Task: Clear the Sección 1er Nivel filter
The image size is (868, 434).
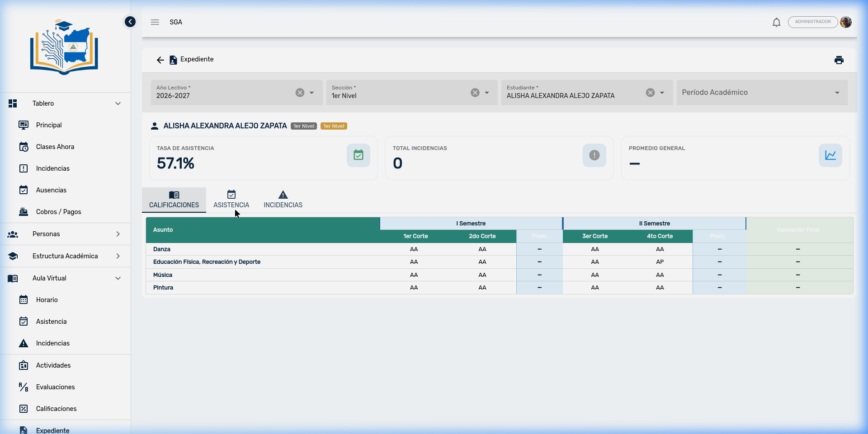Action: (x=475, y=92)
